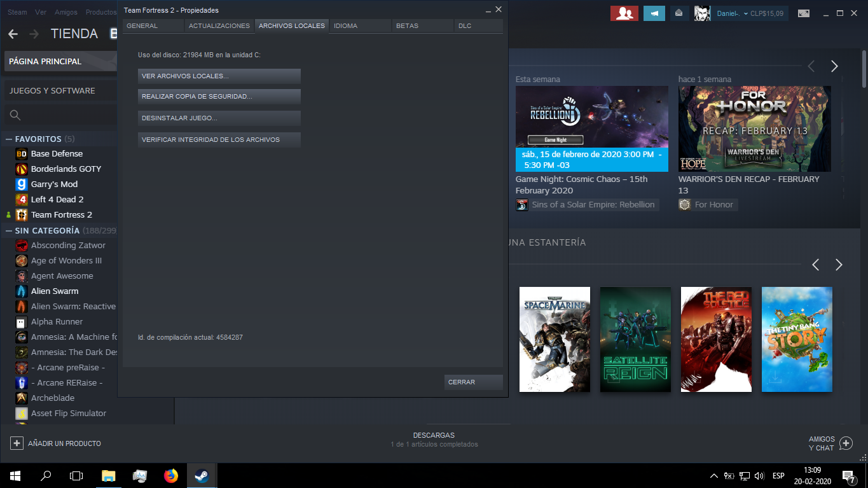
Task: Open the Ver menu
Action: click(41, 12)
